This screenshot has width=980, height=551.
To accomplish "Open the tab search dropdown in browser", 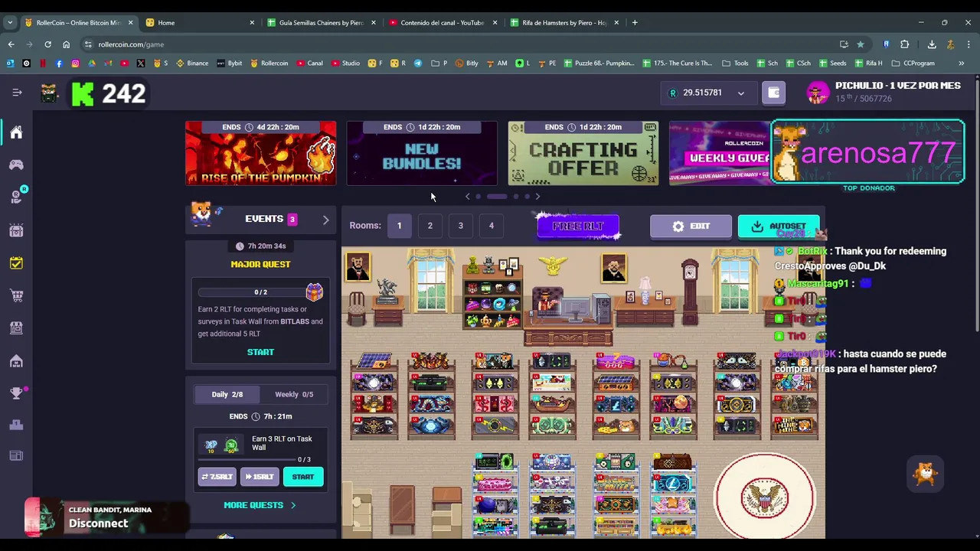I will point(10,22).
